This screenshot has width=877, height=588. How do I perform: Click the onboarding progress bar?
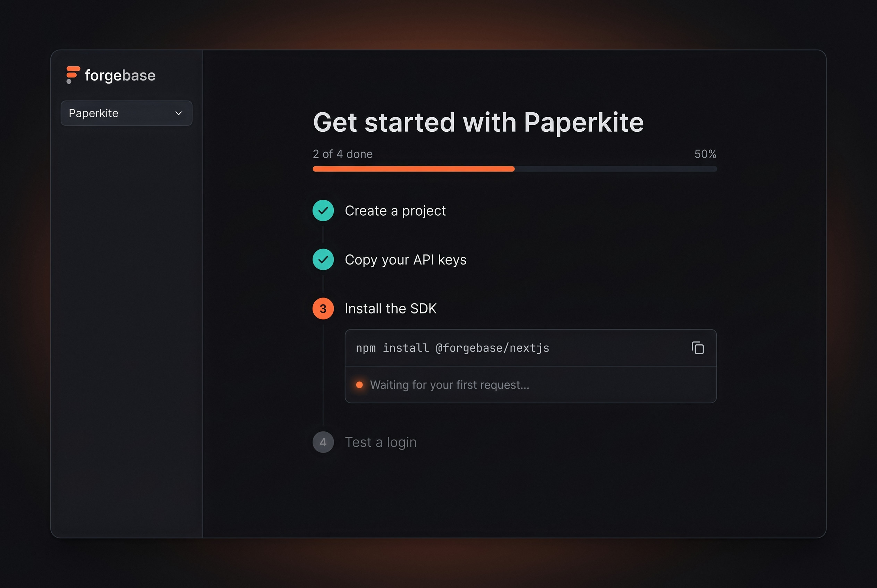click(514, 169)
